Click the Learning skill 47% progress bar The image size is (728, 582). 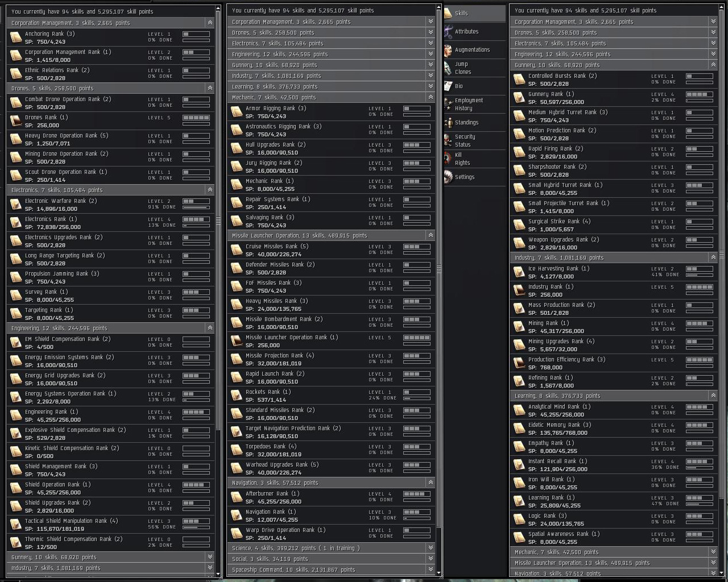[700, 504]
